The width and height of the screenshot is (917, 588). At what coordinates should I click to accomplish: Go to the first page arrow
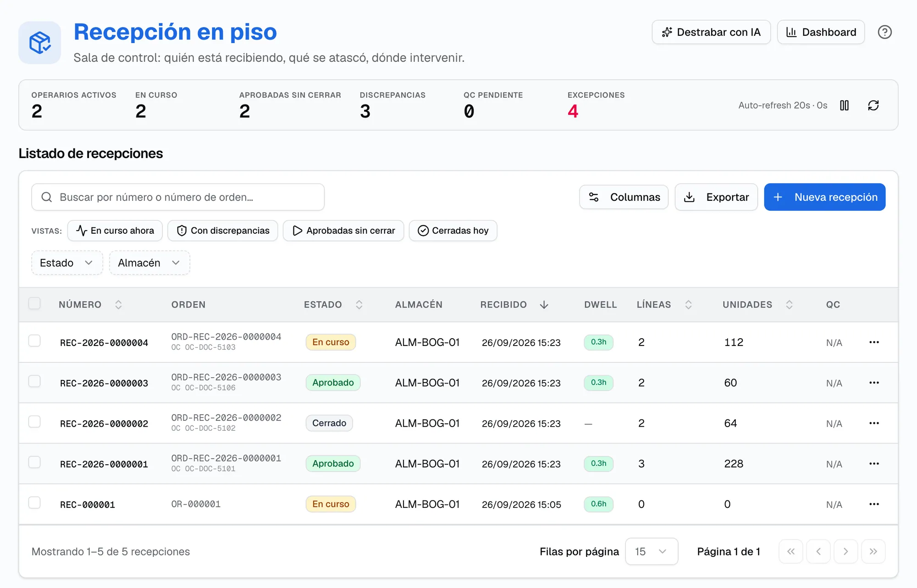click(x=790, y=551)
